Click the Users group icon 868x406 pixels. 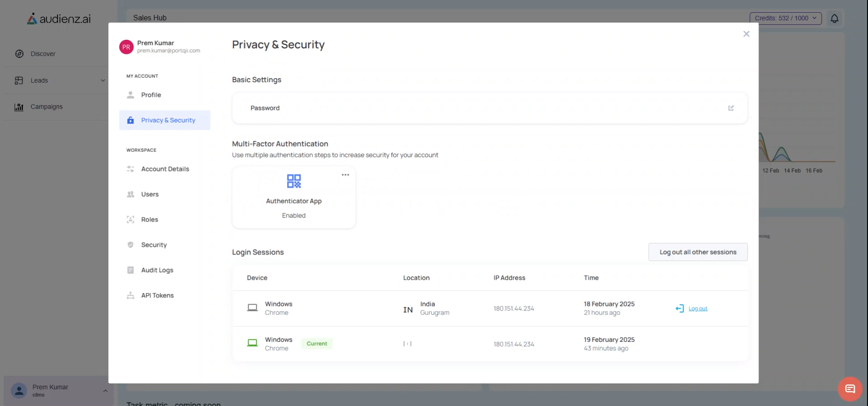[131, 194]
